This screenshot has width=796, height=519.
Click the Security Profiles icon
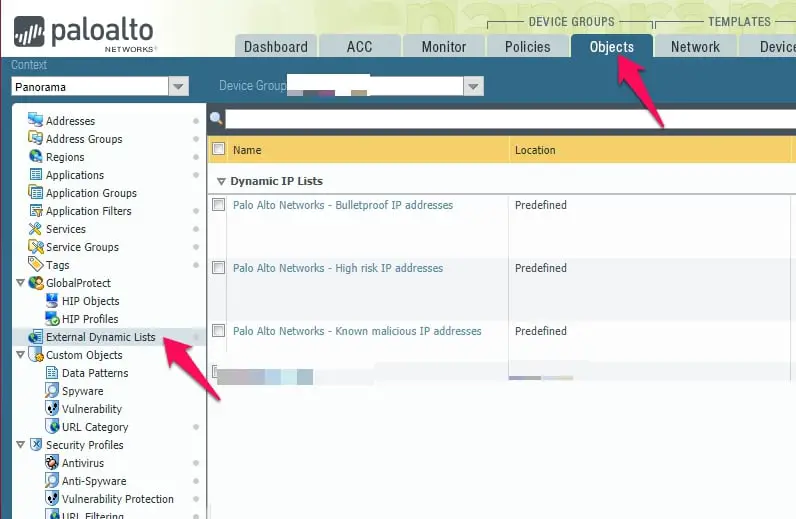pyautogui.click(x=36, y=445)
